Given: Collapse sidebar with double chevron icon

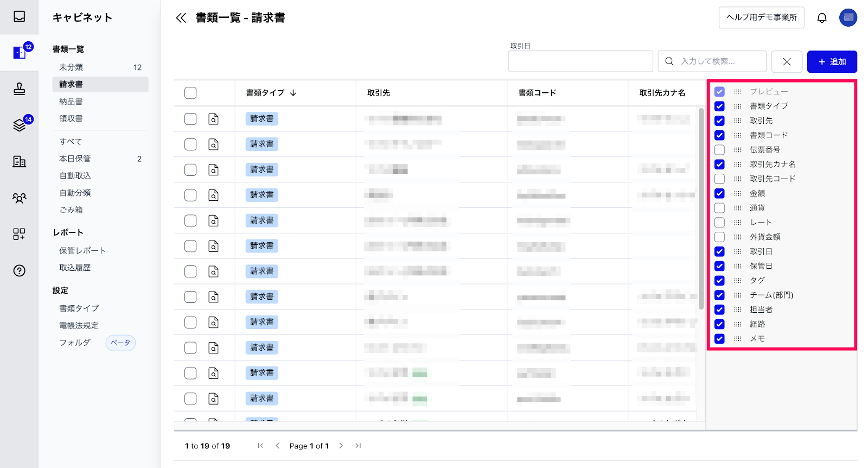Looking at the screenshot, I should pos(181,18).
